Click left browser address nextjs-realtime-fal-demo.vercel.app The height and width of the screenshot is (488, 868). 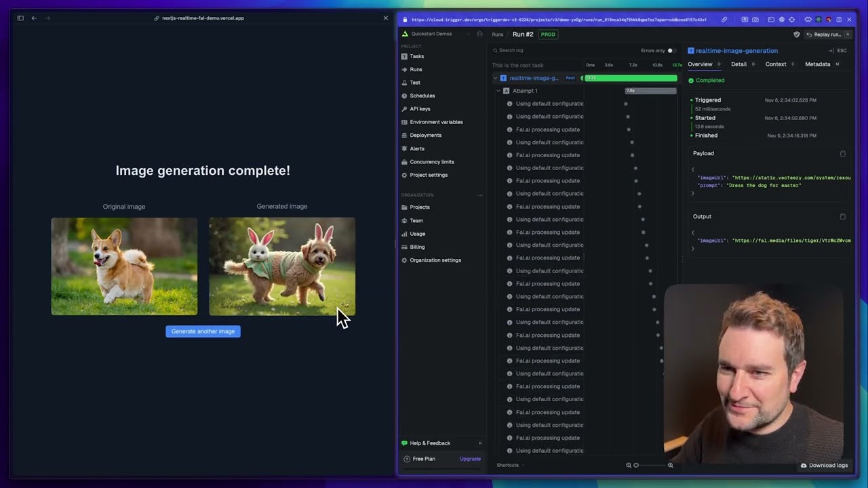pyautogui.click(x=203, y=18)
